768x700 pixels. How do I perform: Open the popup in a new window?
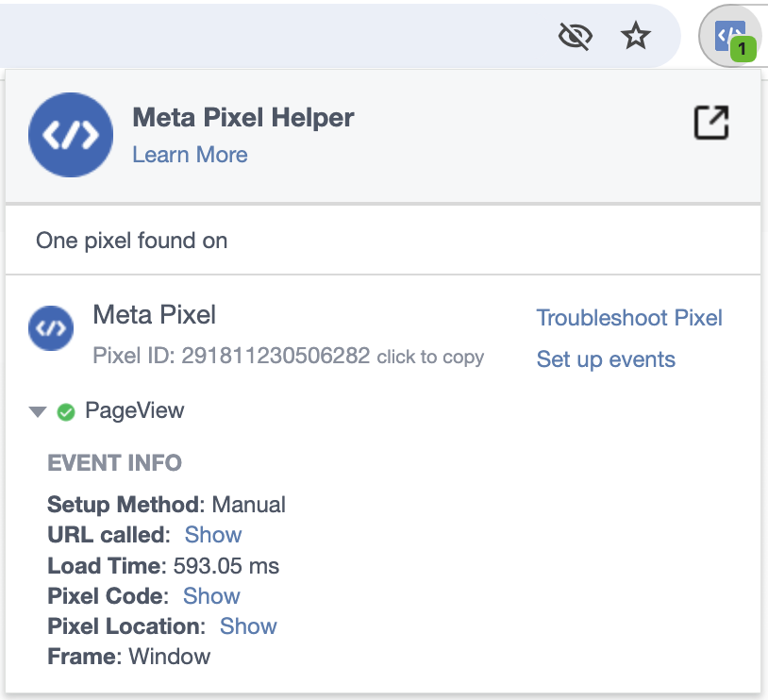(x=711, y=123)
